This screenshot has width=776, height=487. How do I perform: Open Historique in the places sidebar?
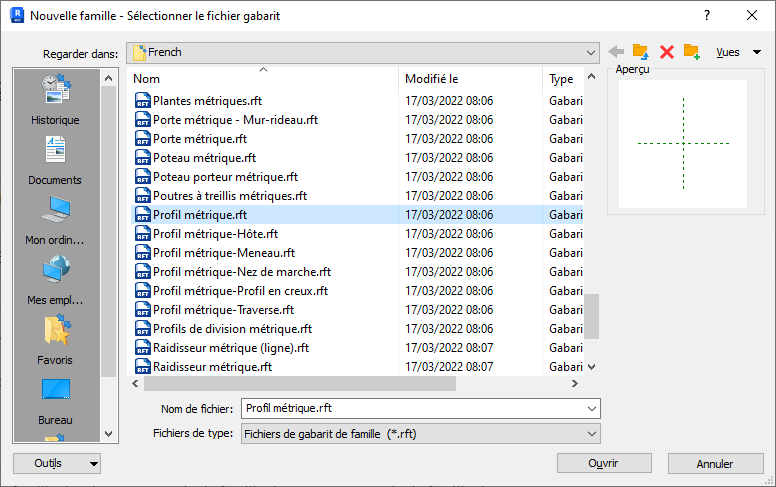pyautogui.click(x=55, y=98)
